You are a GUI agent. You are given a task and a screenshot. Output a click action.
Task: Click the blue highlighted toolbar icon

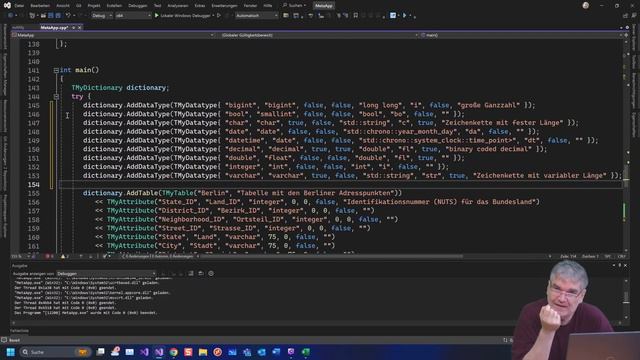[393, 16]
